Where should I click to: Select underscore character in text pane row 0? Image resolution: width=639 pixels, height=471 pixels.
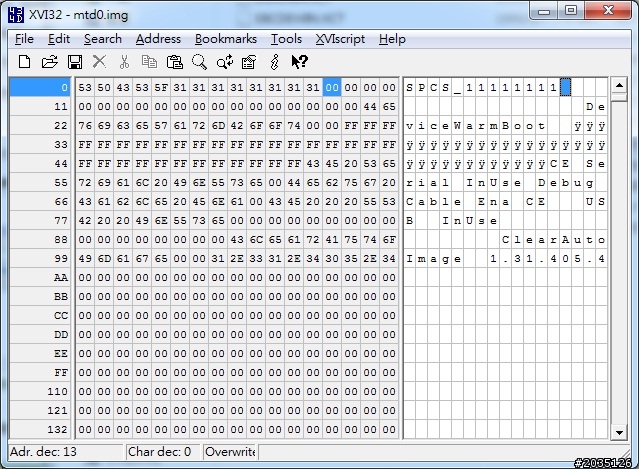[458, 87]
